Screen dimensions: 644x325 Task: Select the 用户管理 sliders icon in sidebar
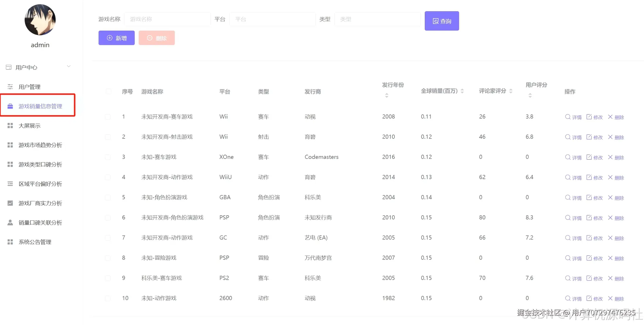pyautogui.click(x=10, y=86)
